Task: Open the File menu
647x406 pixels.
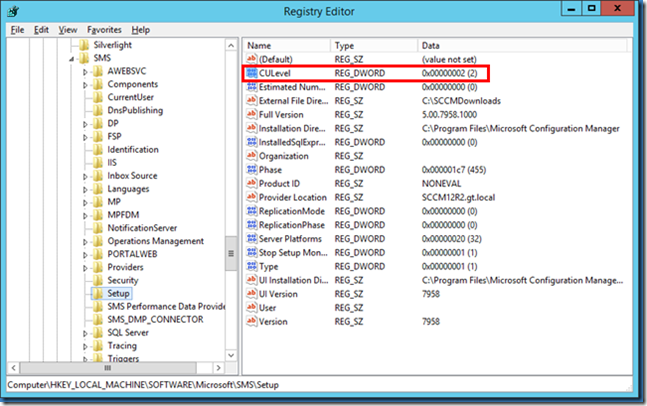Action: 17,30
